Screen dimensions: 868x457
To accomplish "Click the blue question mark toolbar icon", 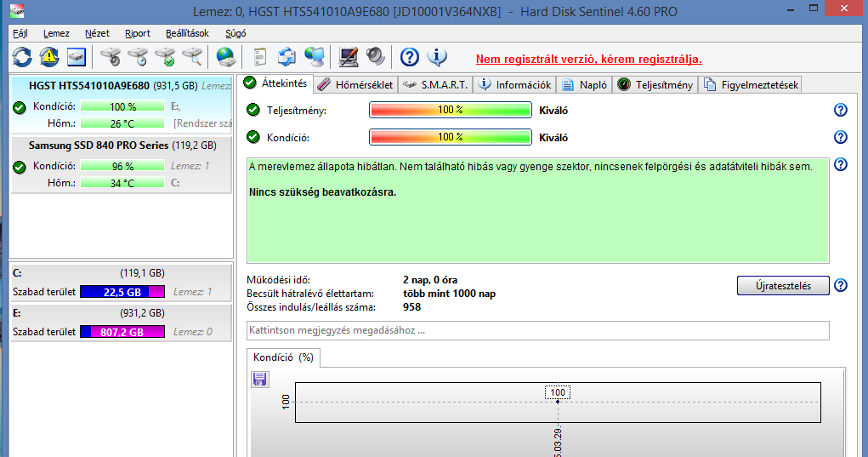I will [410, 56].
